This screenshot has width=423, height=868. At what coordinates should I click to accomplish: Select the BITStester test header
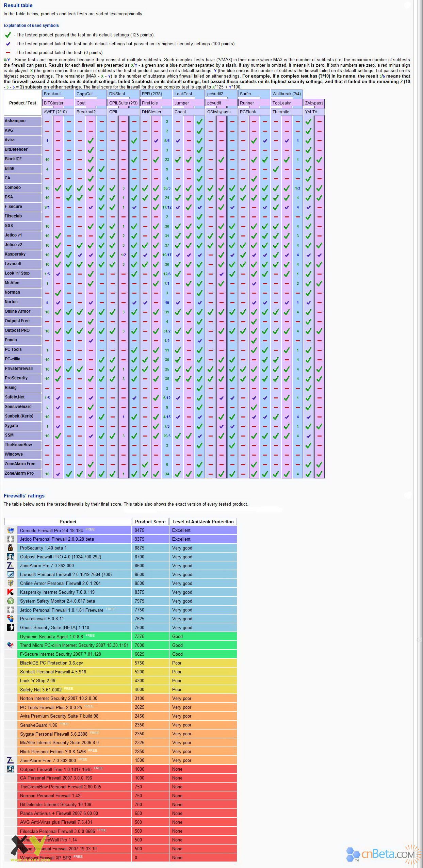pyautogui.click(x=58, y=103)
